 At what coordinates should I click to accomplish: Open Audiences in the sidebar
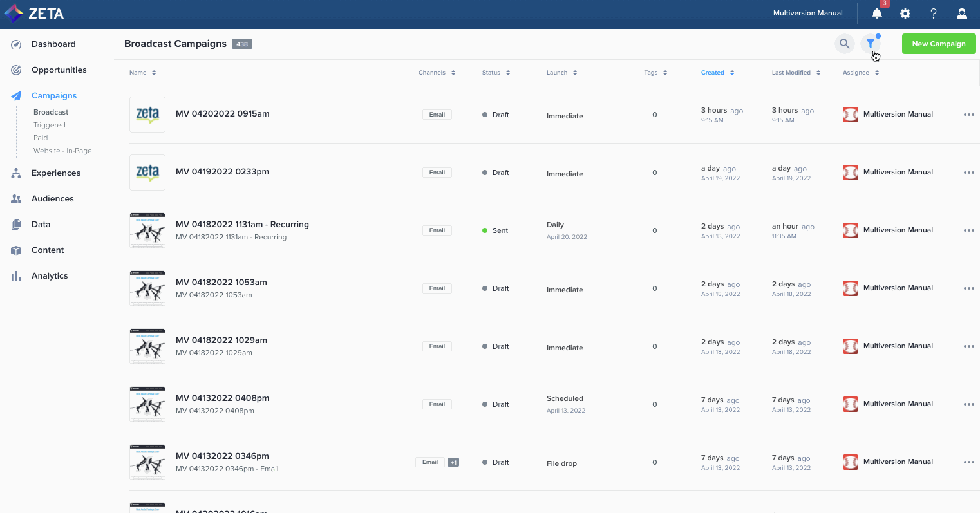[52, 199]
